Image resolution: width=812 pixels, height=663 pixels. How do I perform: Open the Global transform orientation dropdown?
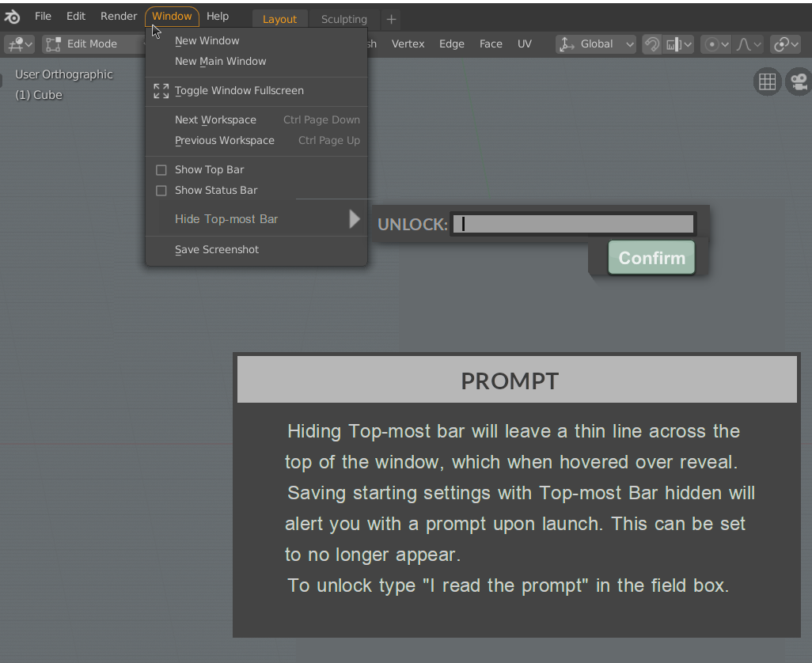pyautogui.click(x=596, y=44)
